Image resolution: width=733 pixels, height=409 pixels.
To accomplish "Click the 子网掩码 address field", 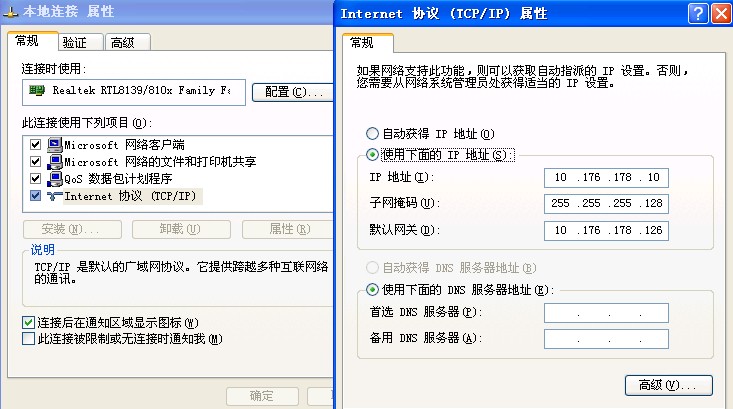I will pyautogui.click(x=606, y=204).
